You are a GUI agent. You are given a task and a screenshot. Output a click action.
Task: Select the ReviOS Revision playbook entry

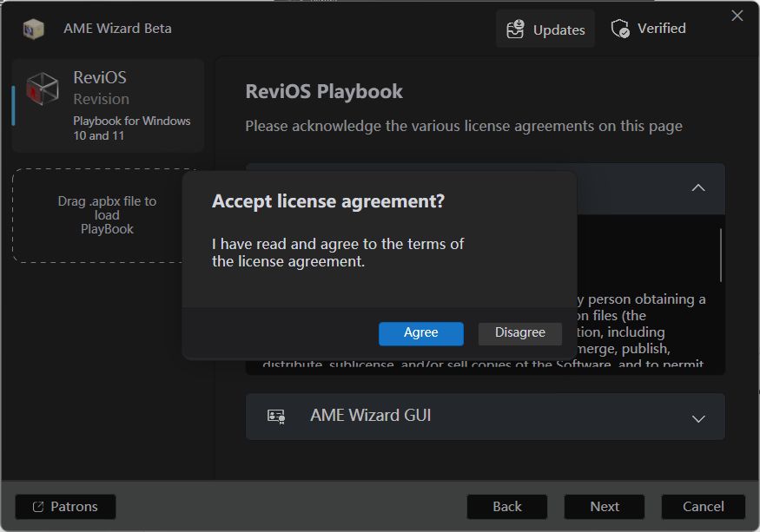point(108,106)
